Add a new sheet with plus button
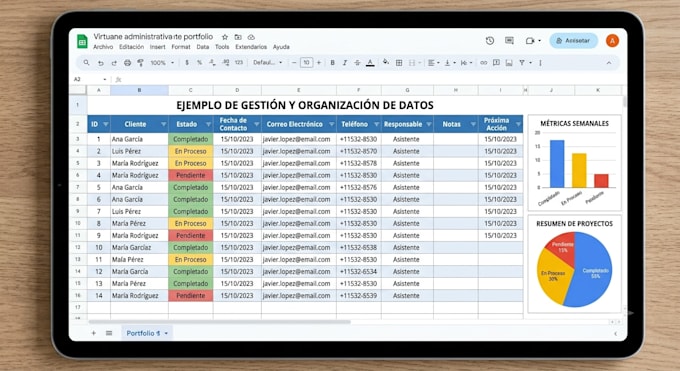The height and width of the screenshot is (371, 680). tap(93, 333)
